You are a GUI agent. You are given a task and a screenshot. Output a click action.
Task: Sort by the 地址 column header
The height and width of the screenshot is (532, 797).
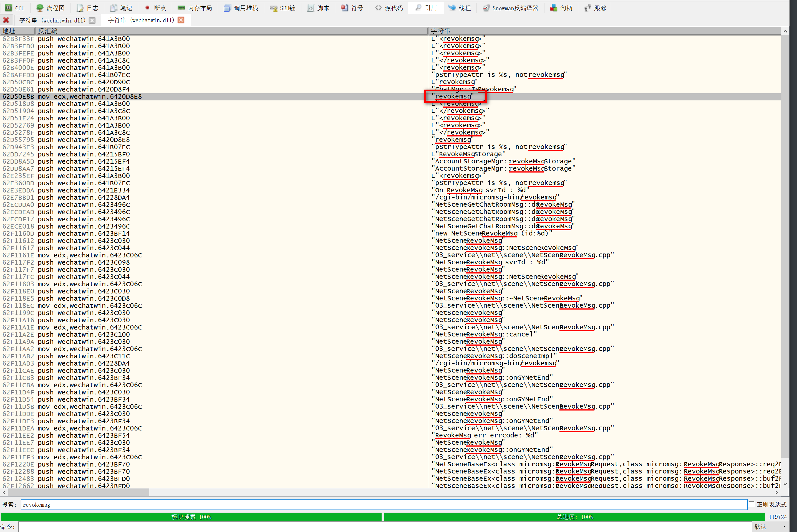18,31
